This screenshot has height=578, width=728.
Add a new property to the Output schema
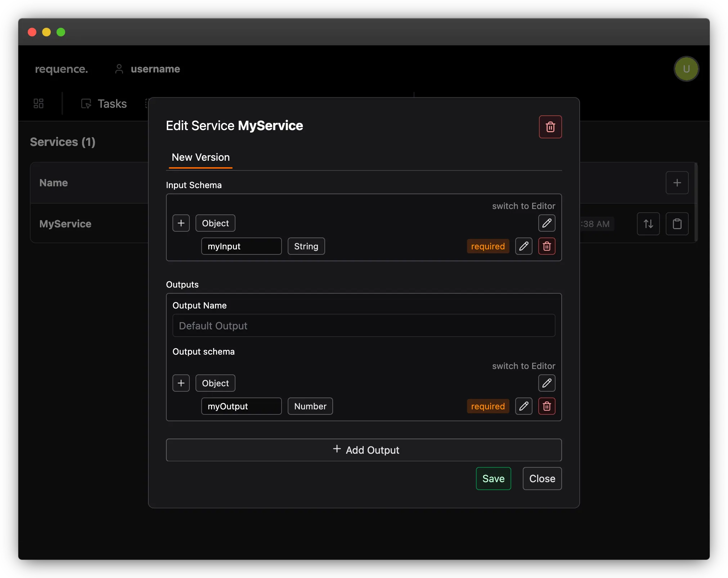pos(181,383)
